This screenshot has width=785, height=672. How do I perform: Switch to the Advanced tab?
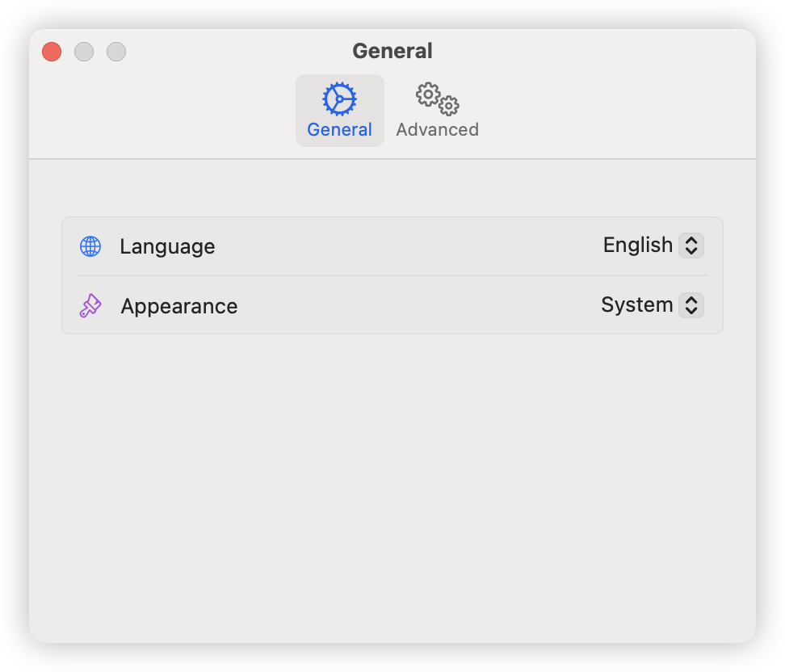pos(435,110)
